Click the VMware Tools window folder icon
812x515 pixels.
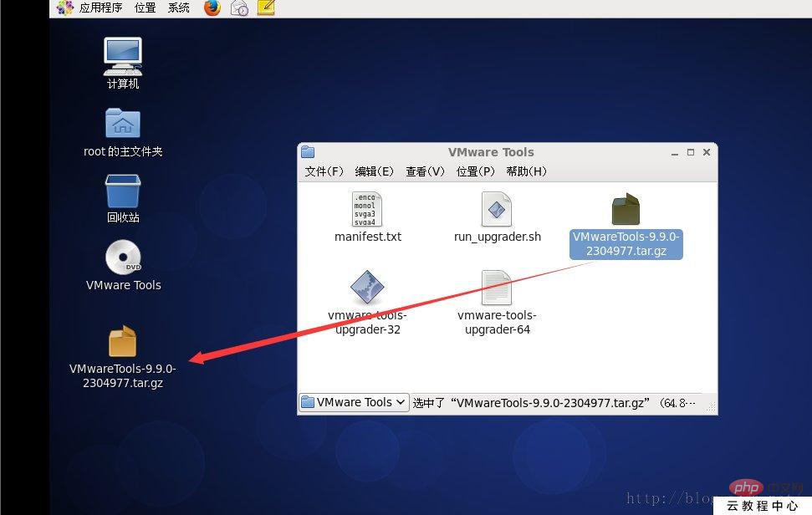click(308, 151)
